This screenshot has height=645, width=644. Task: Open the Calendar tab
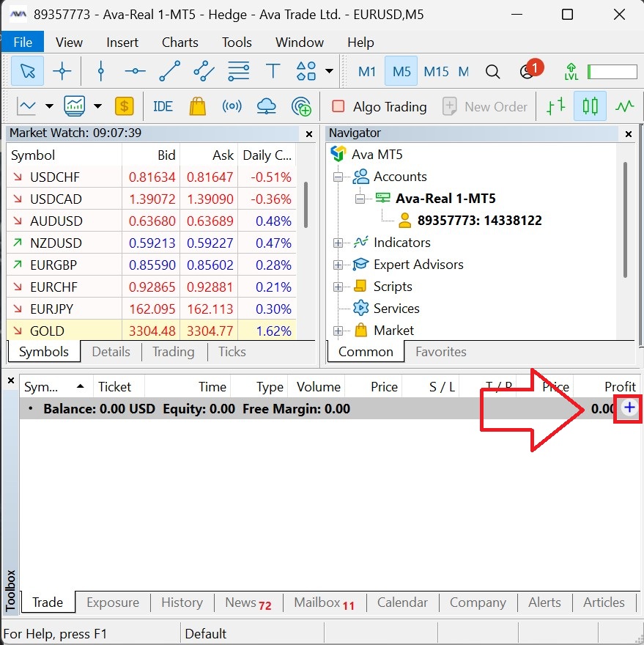click(x=402, y=602)
